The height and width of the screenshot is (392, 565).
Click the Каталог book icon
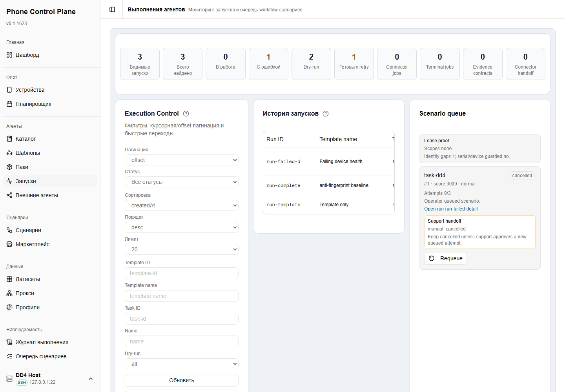tap(9, 139)
